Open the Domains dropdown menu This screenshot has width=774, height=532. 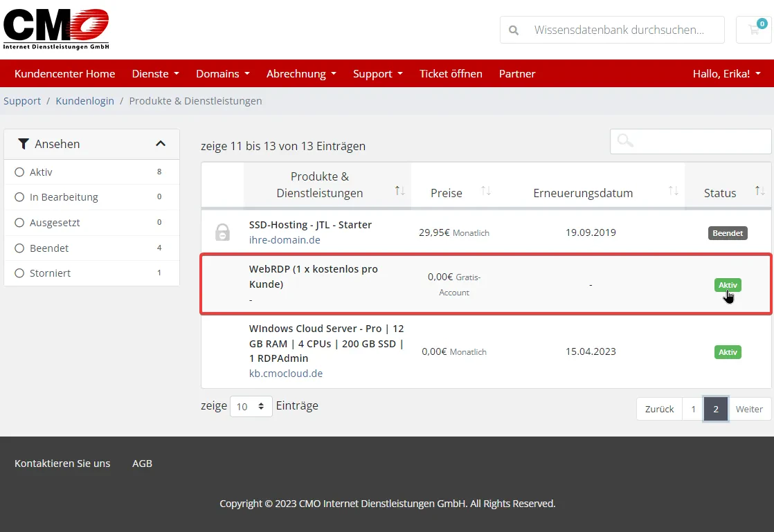[223, 73]
